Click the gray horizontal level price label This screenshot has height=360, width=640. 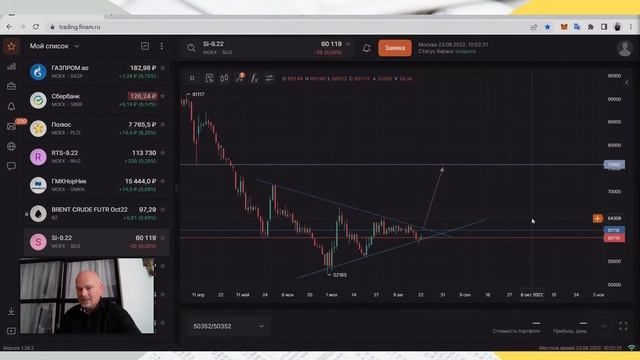(x=614, y=164)
